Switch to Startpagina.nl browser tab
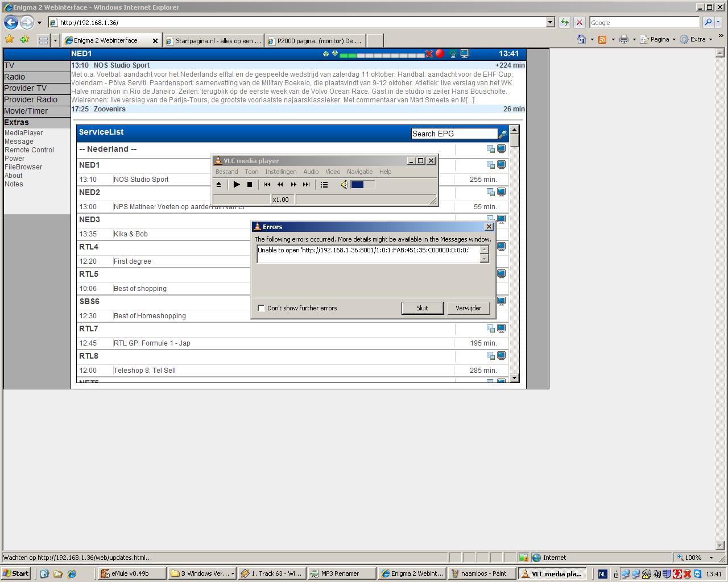 click(214, 40)
